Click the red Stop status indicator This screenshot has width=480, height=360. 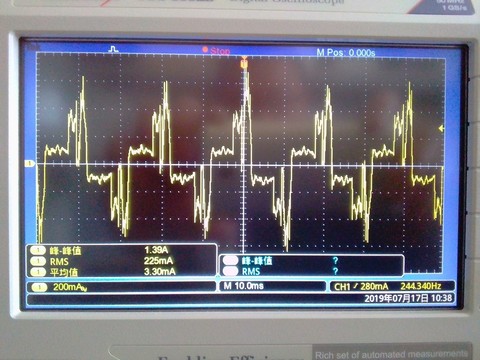pyautogui.click(x=216, y=51)
